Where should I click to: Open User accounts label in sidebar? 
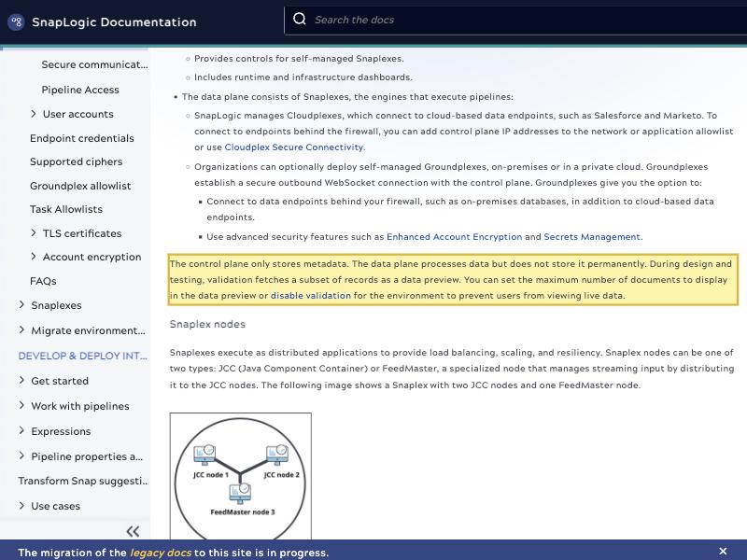pyautogui.click(x=78, y=114)
